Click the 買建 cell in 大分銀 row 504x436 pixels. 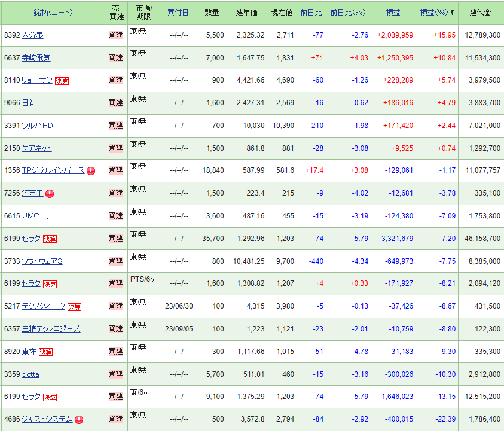coord(116,35)
